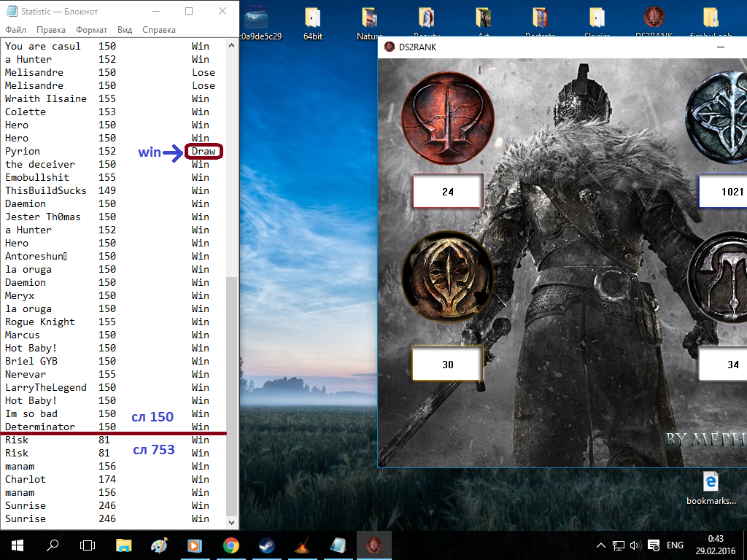Viewport: 747px width, 560px height.
Task: Click the 'Meryx' entry
Action: click(x=20, y=296)
